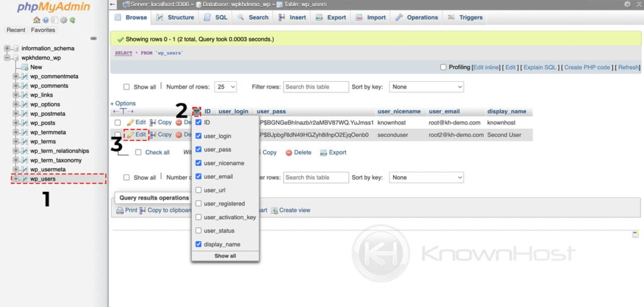Open the Operations tab
The width and height of the screenshot is (644, 307).
pos(416,17)
